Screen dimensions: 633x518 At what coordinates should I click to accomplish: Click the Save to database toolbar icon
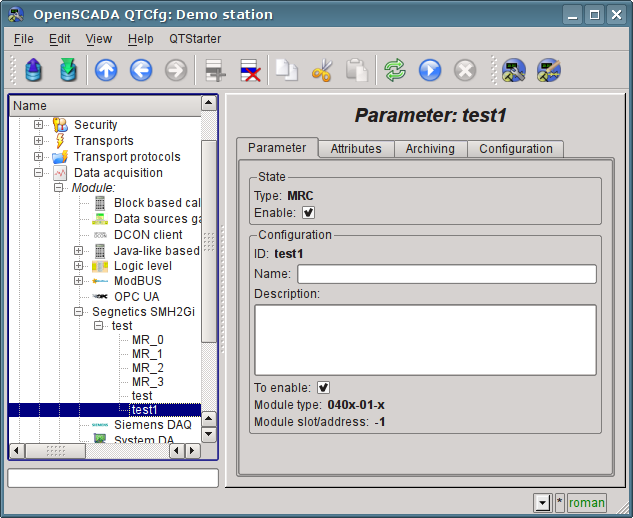(67, 70)
